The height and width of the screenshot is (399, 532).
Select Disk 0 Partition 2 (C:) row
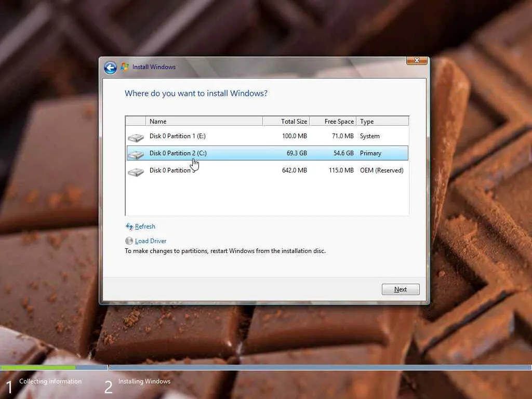pos(268,153)
